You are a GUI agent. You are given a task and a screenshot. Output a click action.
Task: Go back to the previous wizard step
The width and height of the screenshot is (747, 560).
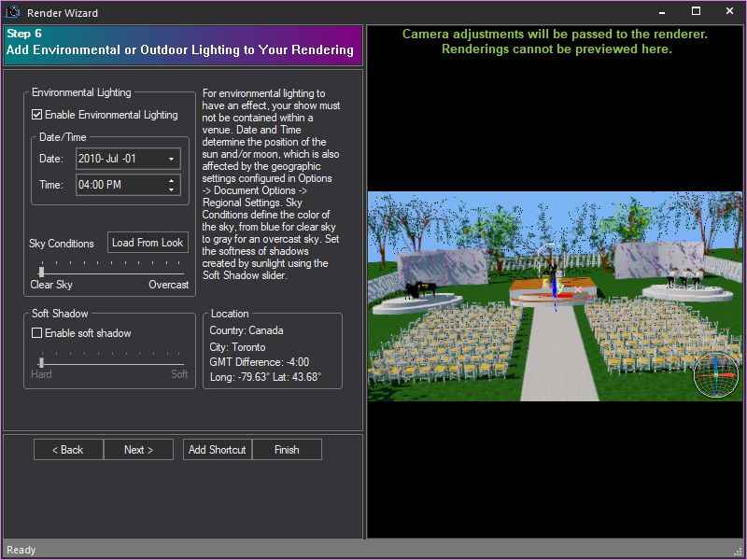pos(67,449)
